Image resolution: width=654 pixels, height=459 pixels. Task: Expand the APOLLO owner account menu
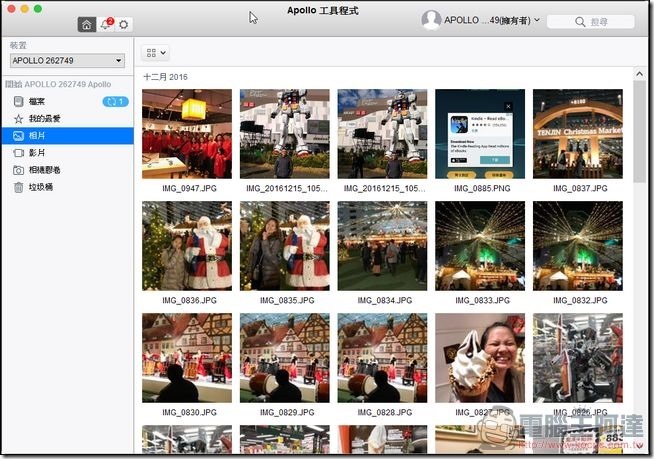(x=491, y=20)
